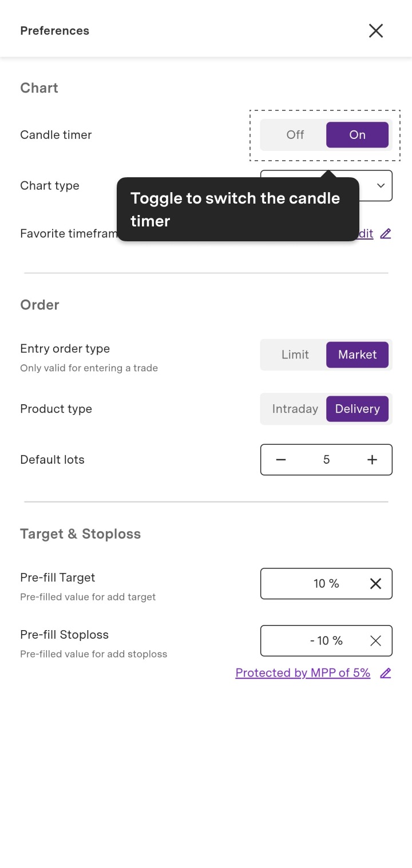Screen dimensions: 412x868
Task: Click the pencil icon beside MPP link
Action: pyautogui.click(x=386, y=673)
